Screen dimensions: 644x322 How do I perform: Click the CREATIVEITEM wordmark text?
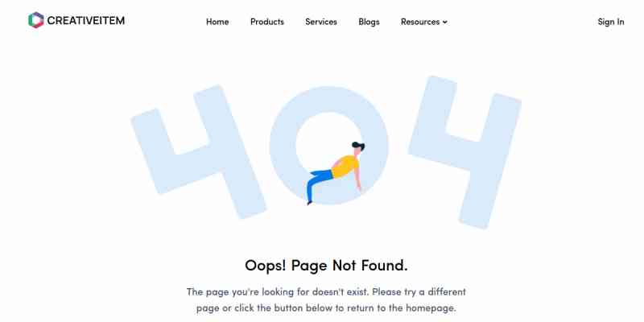click(86, 21)
